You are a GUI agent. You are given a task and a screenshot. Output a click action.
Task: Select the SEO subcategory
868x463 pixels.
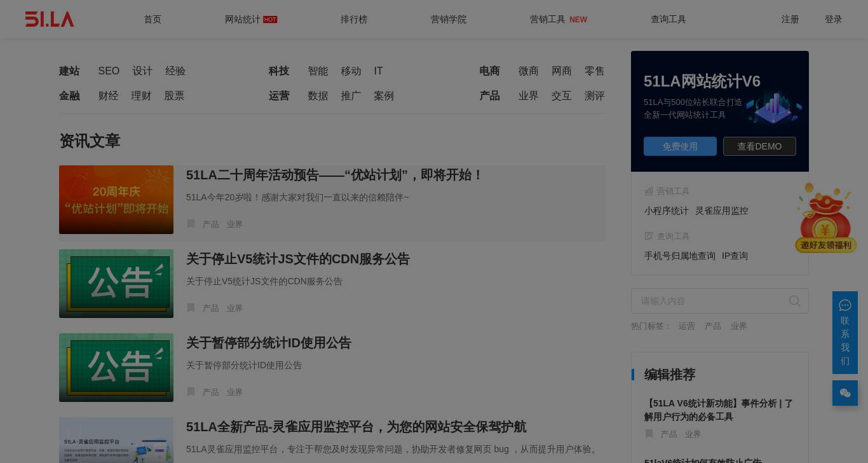coord(109,71)
